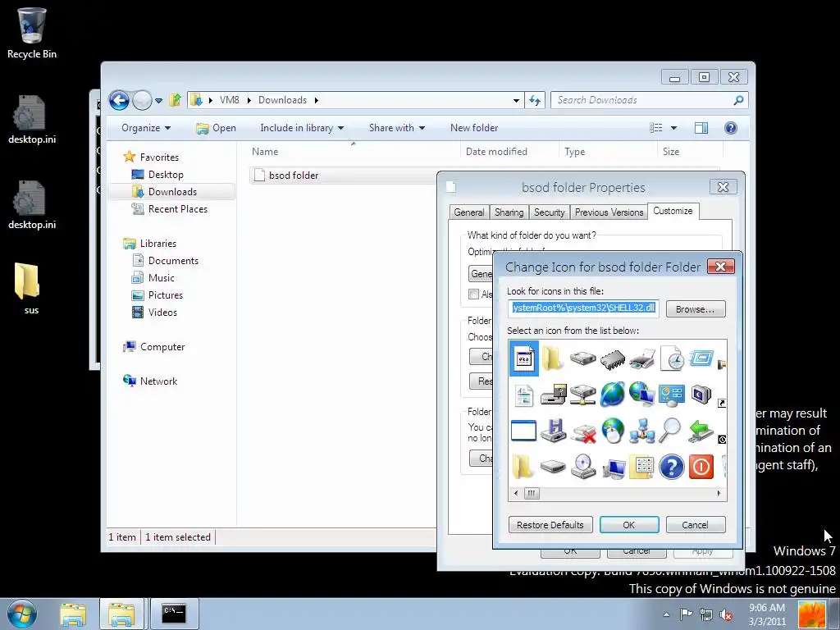Click Open in the Explorer toolbar
Screen dimensions: 840x630
[217, 128]
